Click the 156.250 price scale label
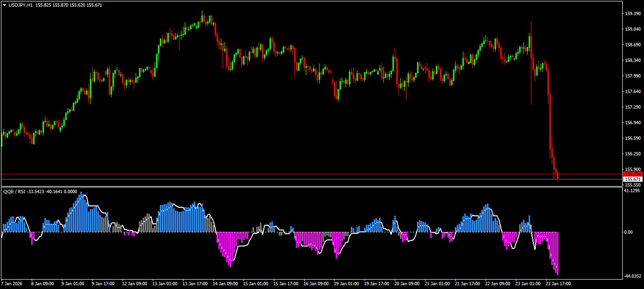The width and height of the screenshot is (644, 289). [x=633, y=154]
